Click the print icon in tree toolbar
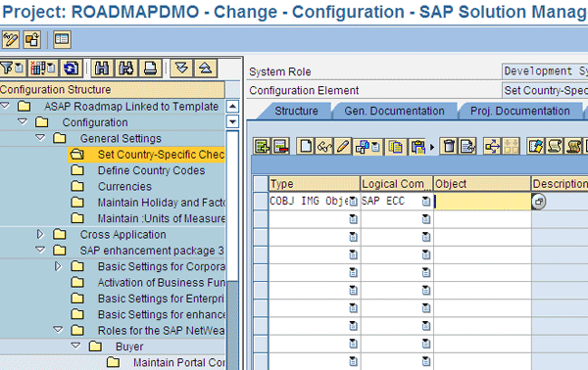588x370 pixels. (150, 69)
